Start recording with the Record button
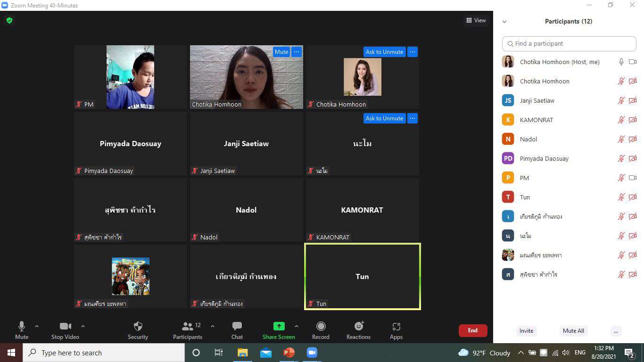This screenshot has width=644, height=362. coord(321,326)
